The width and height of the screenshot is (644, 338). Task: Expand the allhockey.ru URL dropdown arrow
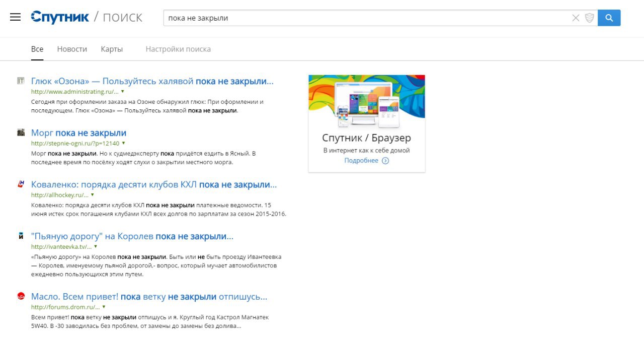pos(93,195)
